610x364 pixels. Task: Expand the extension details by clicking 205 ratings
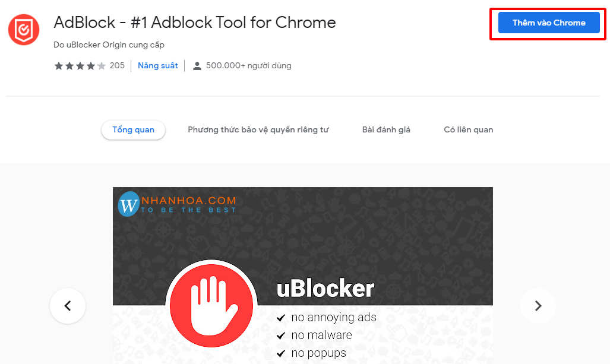(x=116, y=65)
